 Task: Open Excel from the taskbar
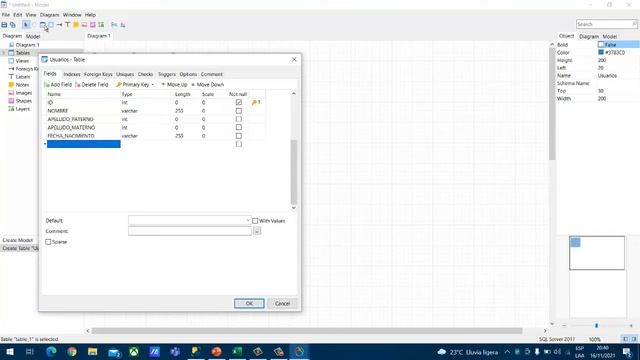(x=237, y=351)
